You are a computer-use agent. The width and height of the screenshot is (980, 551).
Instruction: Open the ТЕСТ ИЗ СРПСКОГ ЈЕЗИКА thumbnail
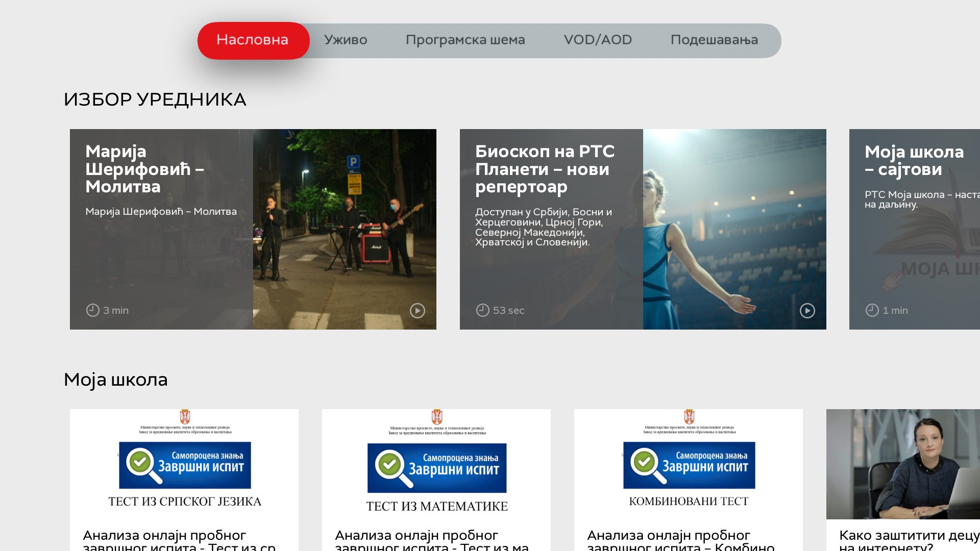tap(184, 464)
